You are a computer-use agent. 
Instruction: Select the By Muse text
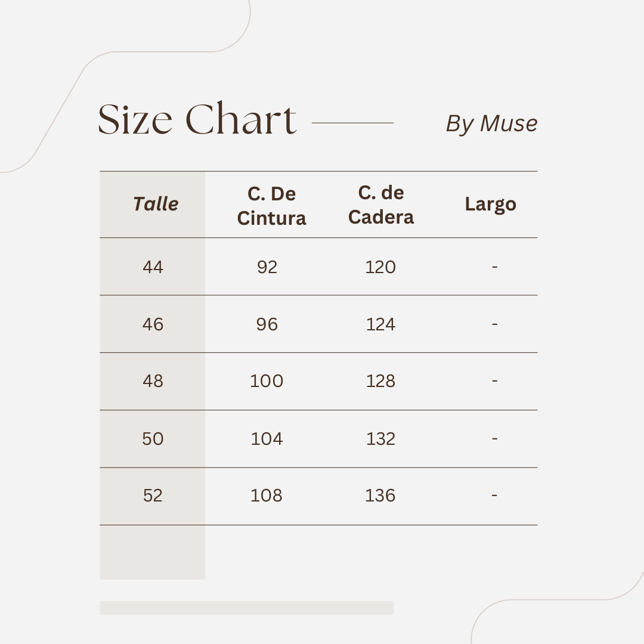click(491, 123)
